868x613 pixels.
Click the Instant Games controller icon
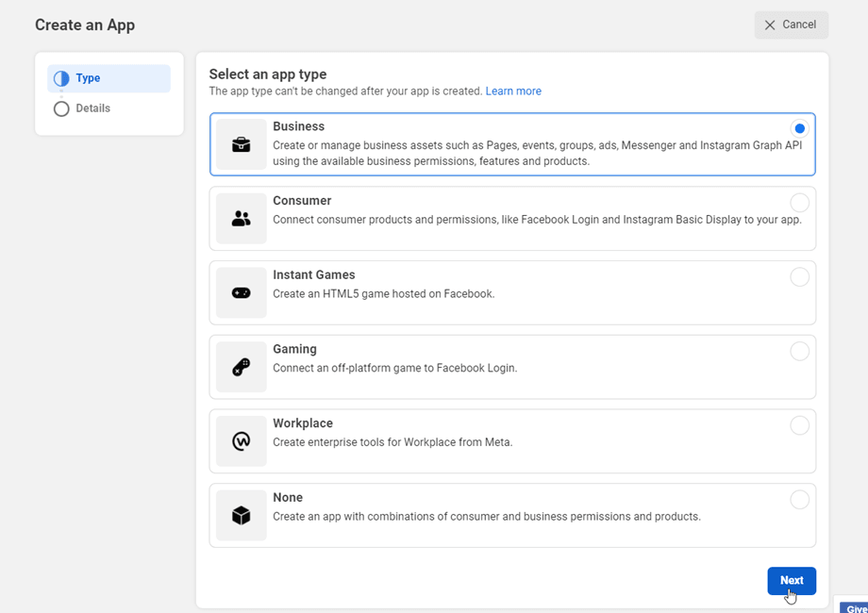242,293
